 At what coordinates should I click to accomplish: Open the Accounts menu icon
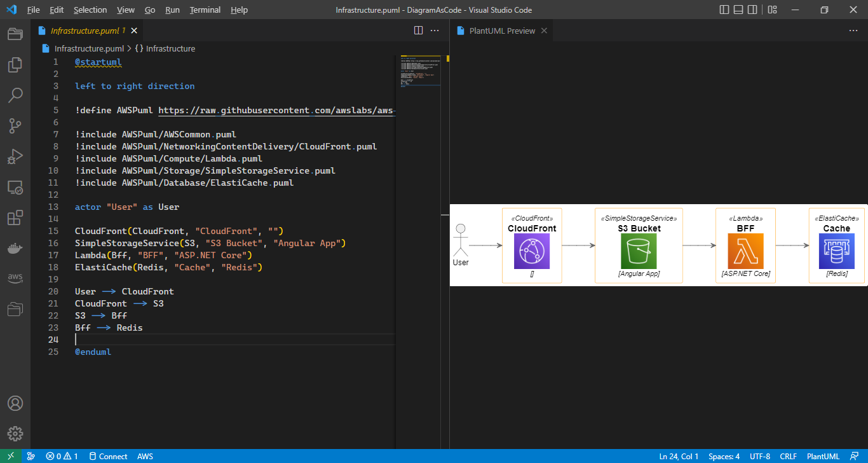(x=15, y=403)
